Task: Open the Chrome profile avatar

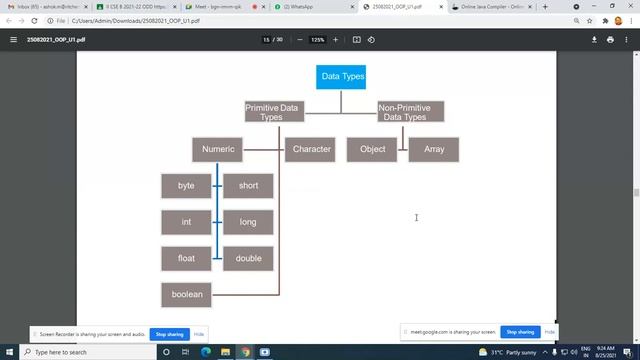Action: coord(618,20)
